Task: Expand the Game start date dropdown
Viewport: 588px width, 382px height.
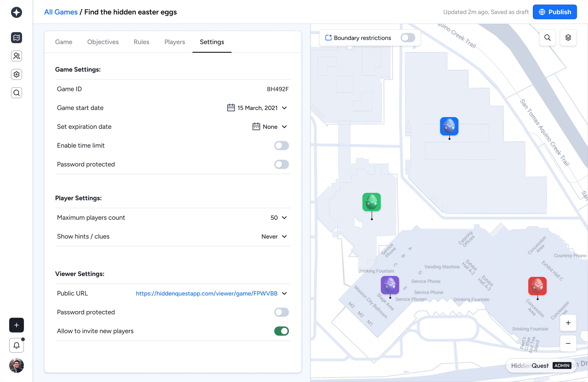Action: click(x=284, y=108)
